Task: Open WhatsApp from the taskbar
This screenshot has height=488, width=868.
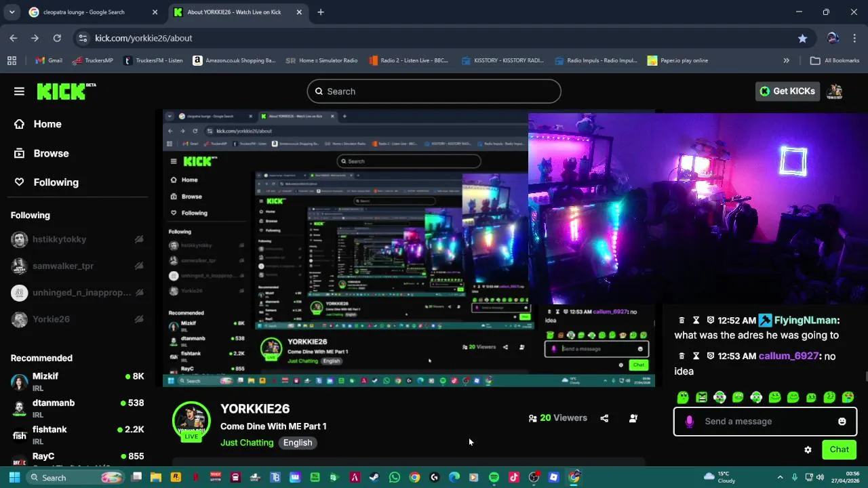Action: (x=394, y=477)
